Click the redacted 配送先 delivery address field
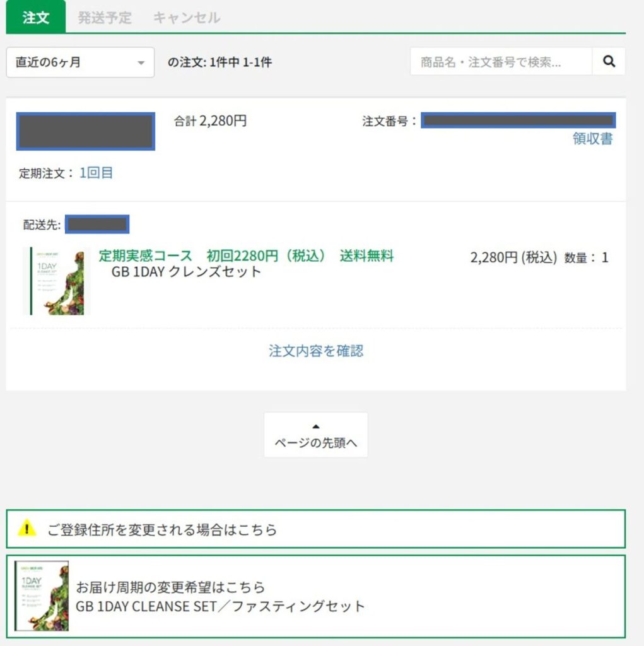644x646 pixels. coord(97,224)
